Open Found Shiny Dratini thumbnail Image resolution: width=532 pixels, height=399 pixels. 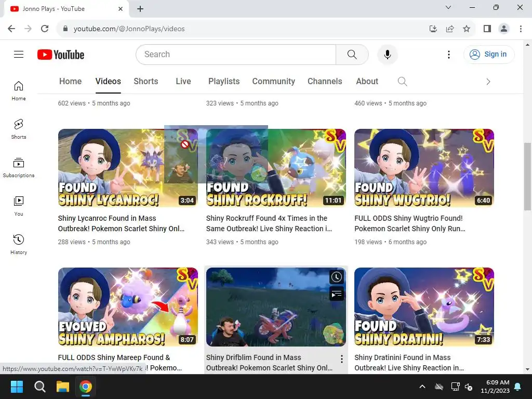[x=424, y=307]
